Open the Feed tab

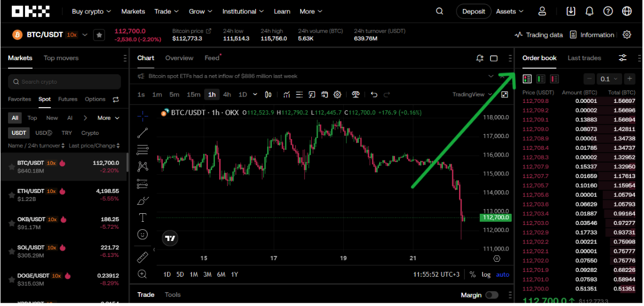pyautogui.click(x=212, y=58)
